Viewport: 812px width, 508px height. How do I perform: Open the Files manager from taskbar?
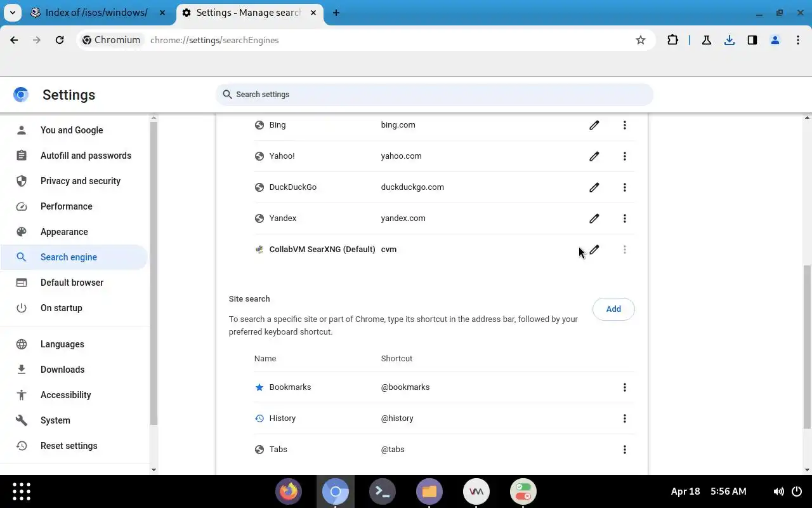pyautogui.click(x=429, y=491)
